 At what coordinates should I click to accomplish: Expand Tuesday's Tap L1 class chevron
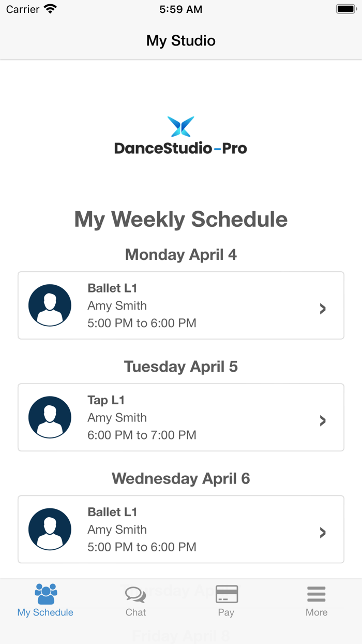(x=323, y=420)
